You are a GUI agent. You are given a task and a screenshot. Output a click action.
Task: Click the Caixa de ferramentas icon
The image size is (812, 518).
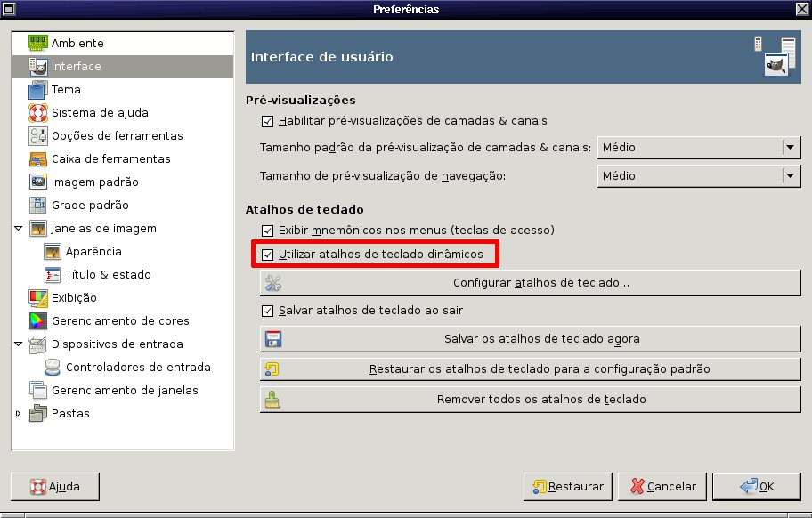[37, 158]
